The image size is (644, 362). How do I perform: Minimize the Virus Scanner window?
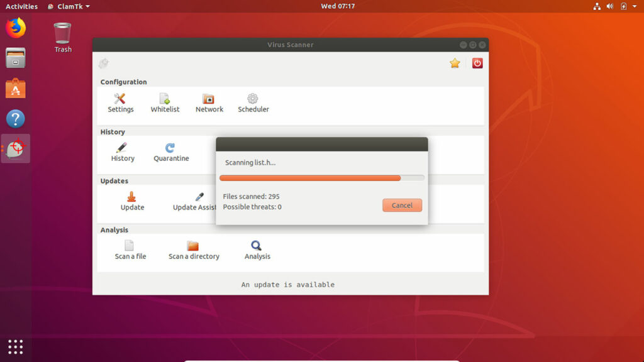(x=464, y=45)
